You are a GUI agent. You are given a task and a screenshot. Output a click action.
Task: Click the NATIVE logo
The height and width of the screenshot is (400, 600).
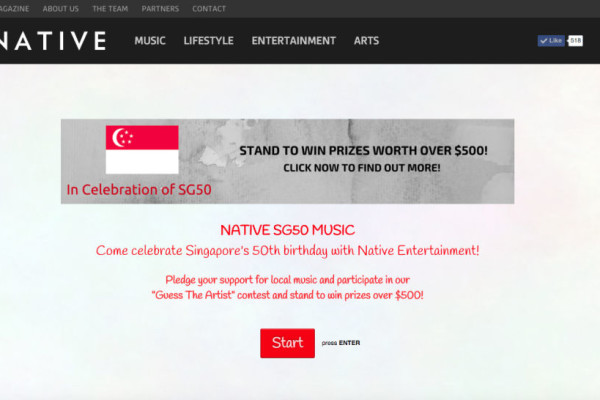pos(53,41)
